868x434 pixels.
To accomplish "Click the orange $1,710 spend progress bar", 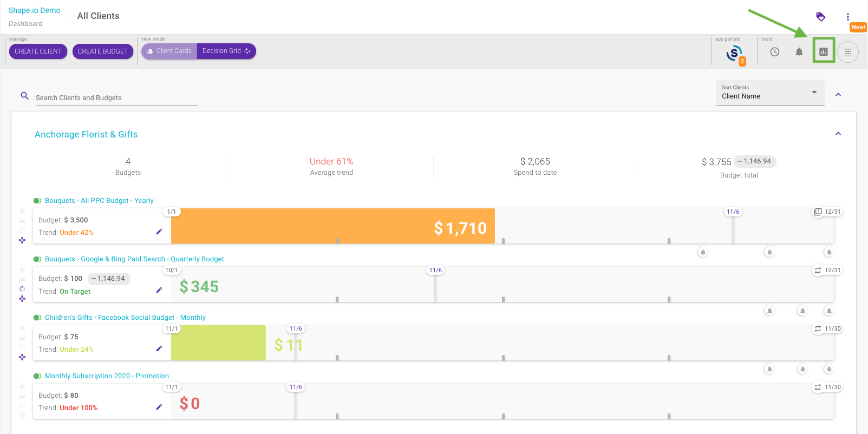I will [333, 226].
